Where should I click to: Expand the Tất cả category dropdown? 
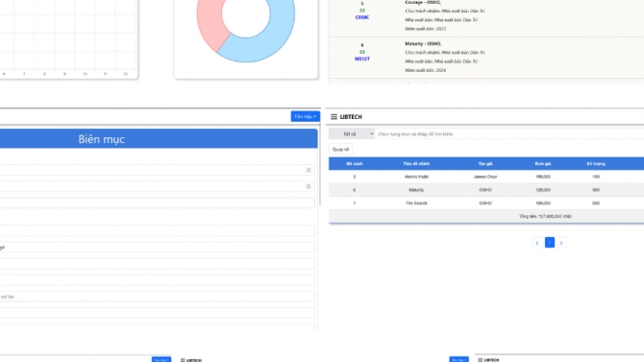[x=352, y=134]
